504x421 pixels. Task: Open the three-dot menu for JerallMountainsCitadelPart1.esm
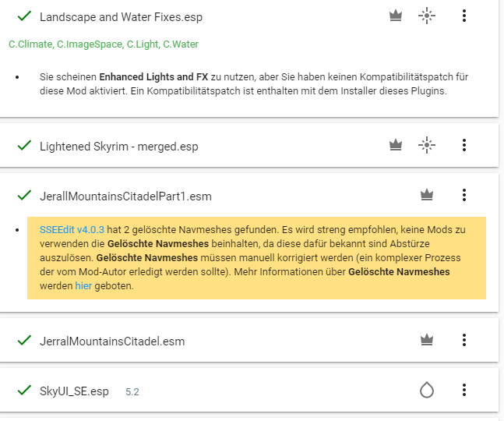pos(464,195)
